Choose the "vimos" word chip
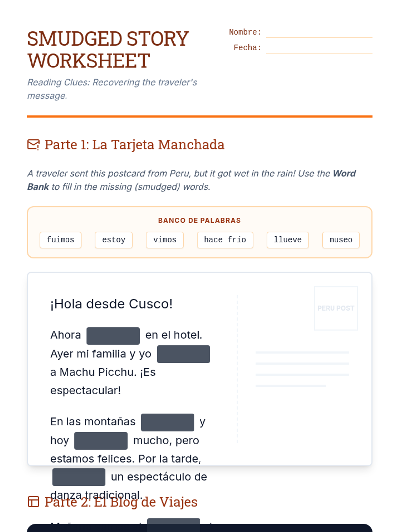This screenshot has width=399, height=532. pyautogui.click(x=165, y=240)
